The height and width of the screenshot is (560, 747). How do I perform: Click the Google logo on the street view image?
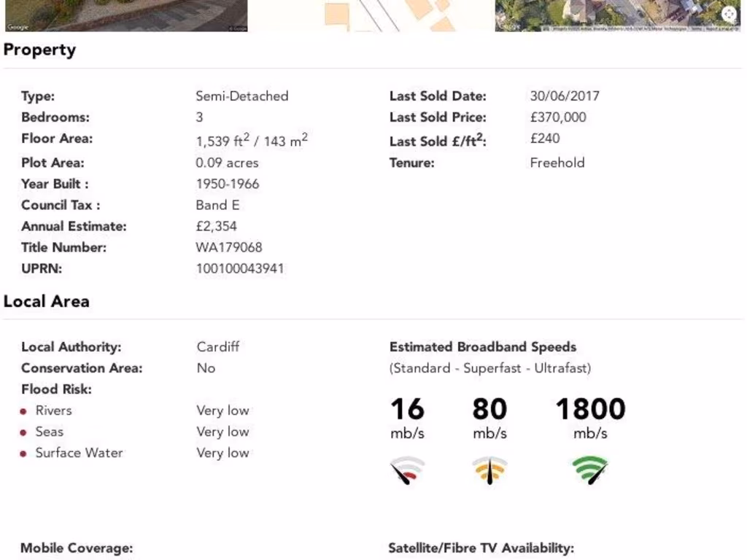pyautogui.click(x=17, y=27)
